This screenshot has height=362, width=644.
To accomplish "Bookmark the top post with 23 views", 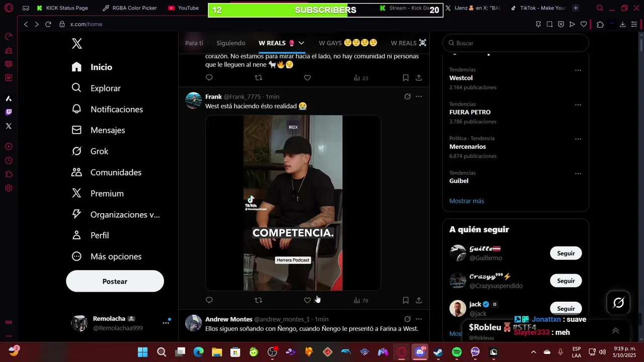I will point(406,77).
